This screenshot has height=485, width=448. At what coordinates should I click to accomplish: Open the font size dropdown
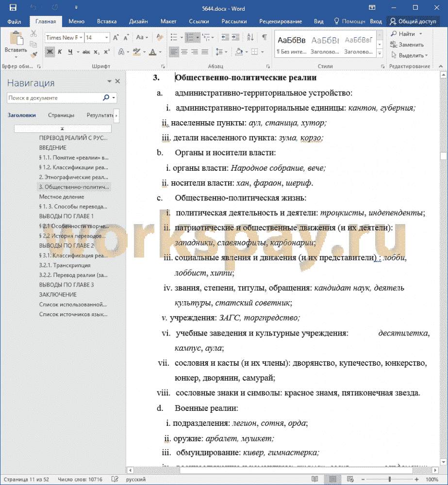[x=106, y=37]
